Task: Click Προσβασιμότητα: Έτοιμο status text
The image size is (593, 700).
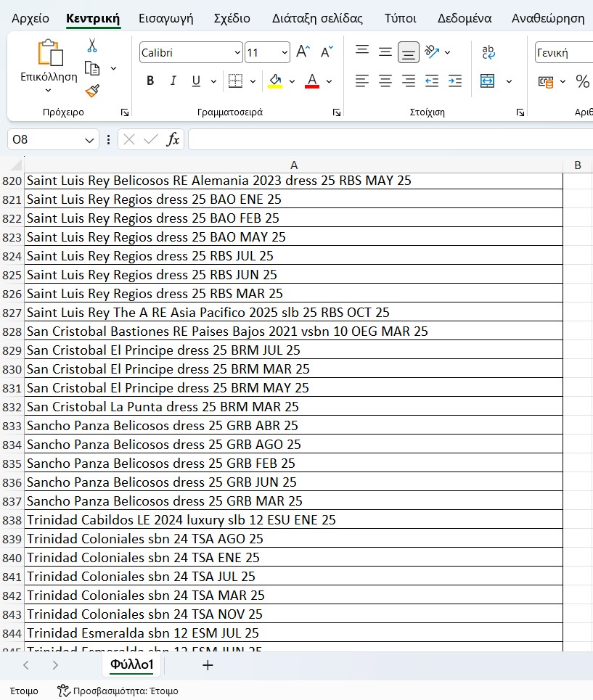Action: tap(126, 691)
